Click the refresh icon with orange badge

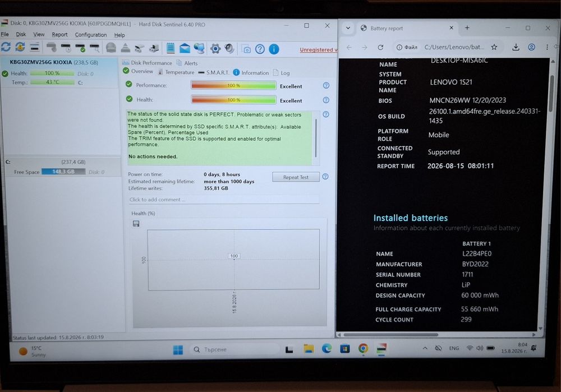[20, 47]
